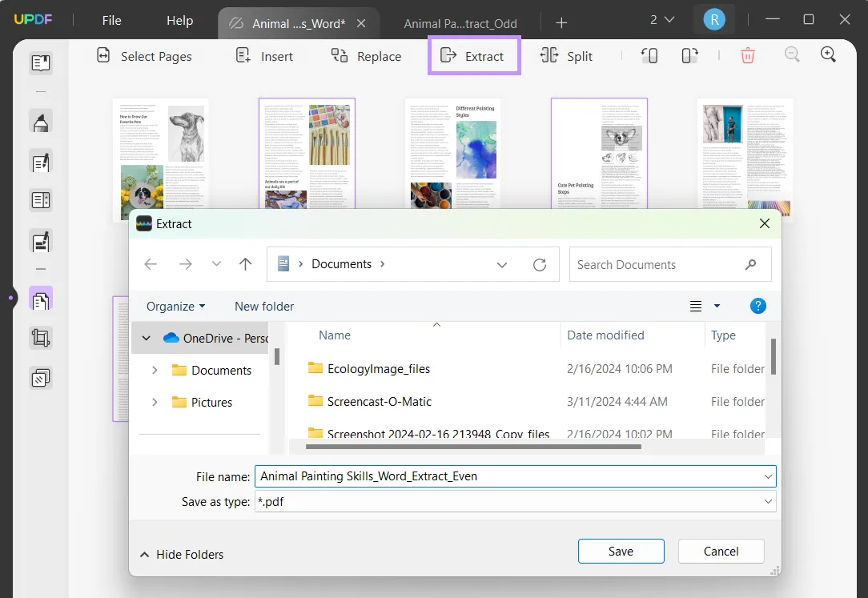
Task: Click Split in the page toolbar
Action: 566,56
